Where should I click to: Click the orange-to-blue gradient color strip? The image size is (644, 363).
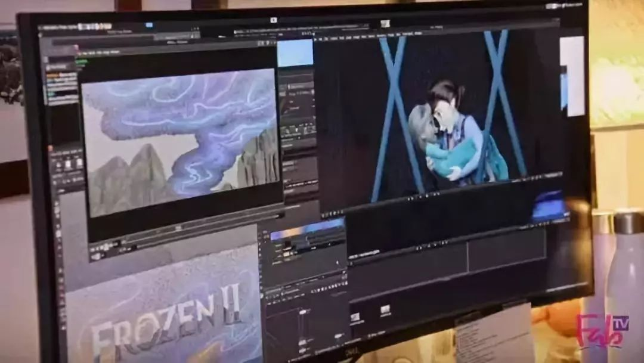tap(307, 230)
